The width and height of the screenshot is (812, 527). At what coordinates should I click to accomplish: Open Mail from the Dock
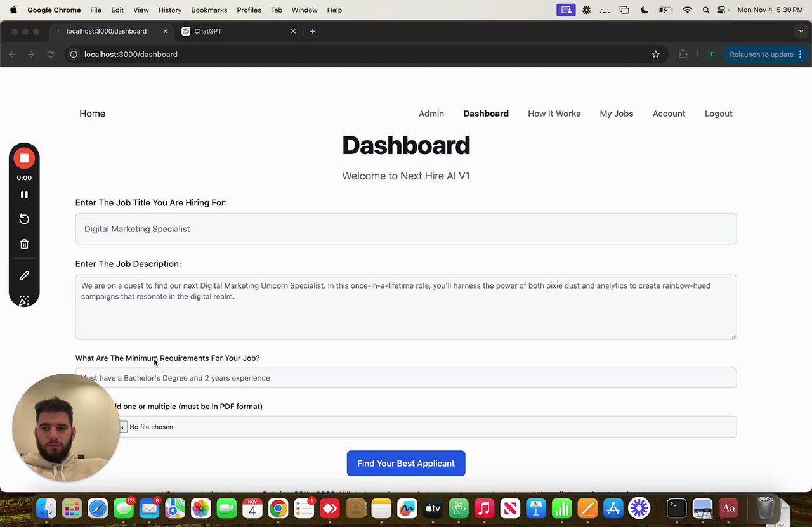[x=150, y=508]
